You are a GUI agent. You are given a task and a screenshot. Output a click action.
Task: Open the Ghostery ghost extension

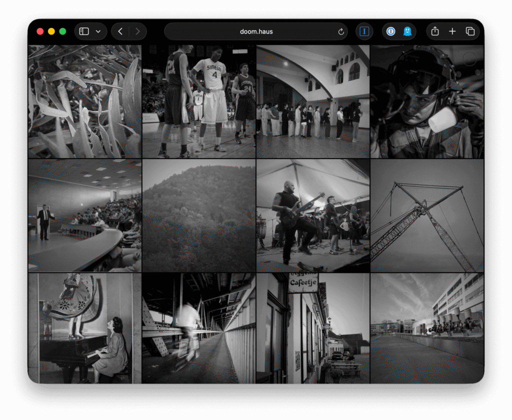click(407, 31)
